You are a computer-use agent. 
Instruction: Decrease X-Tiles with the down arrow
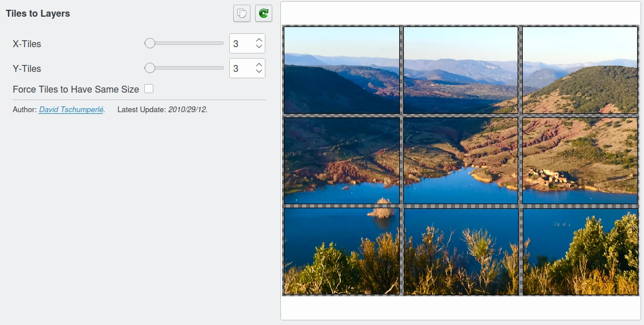(259, 47)
